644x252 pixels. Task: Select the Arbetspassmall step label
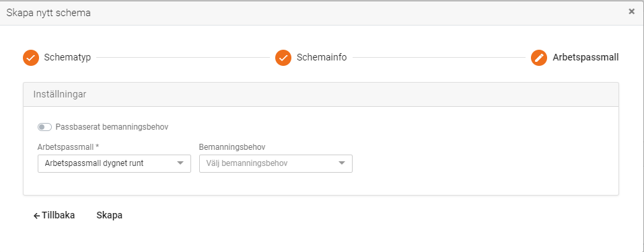pyautogui.click(x=585, y=58)
